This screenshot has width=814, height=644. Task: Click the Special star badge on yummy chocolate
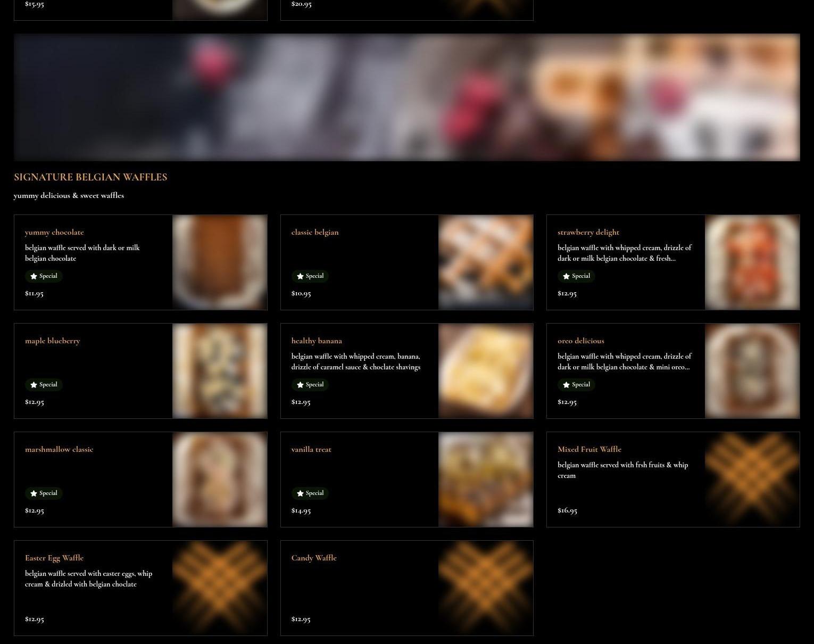pyautogui.click(x=44, y=276)
